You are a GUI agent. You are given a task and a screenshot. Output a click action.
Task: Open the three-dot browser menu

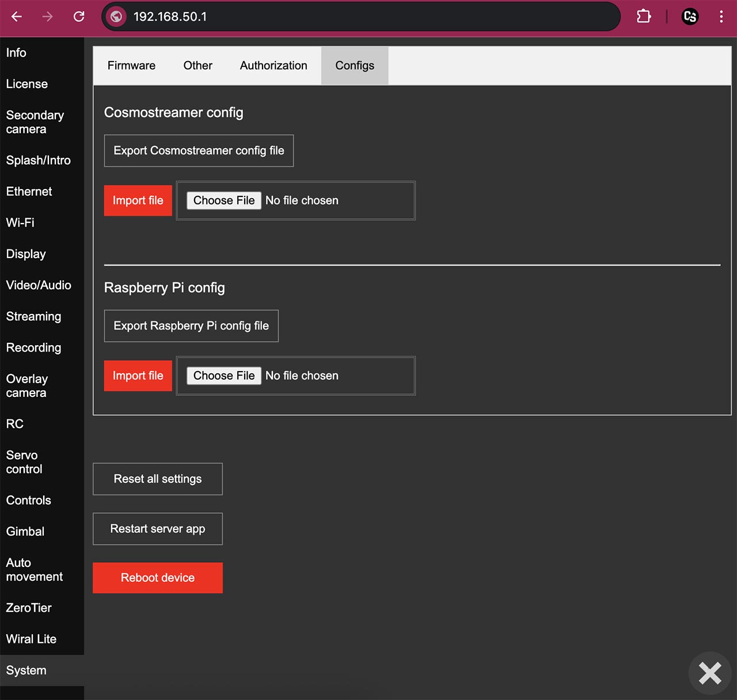pos(721,17)
